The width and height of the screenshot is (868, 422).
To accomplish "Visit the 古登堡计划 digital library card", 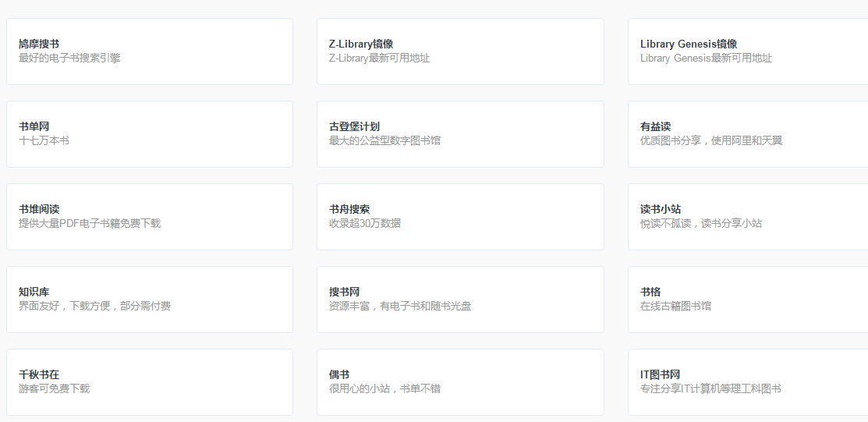I will click(x=460, y=134).
